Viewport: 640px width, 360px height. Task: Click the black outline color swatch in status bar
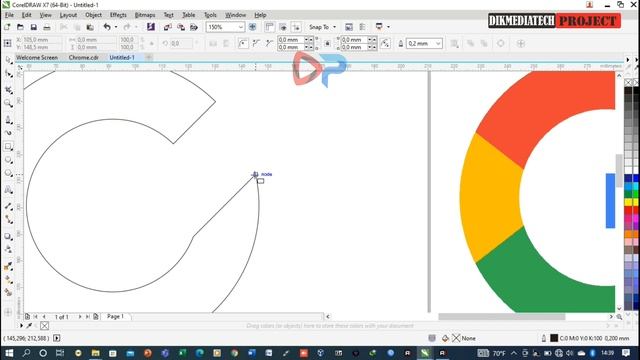tap(554, 338)
